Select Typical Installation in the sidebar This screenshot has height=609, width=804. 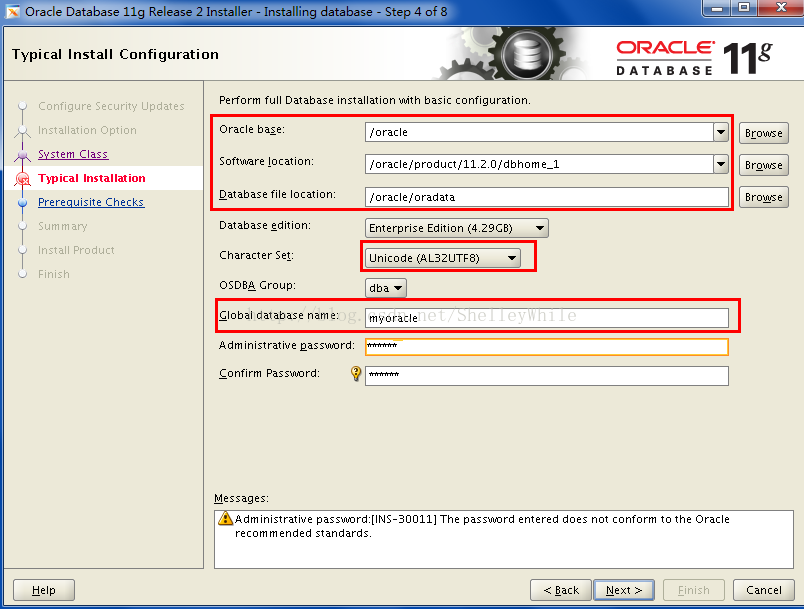pos(92,178)
